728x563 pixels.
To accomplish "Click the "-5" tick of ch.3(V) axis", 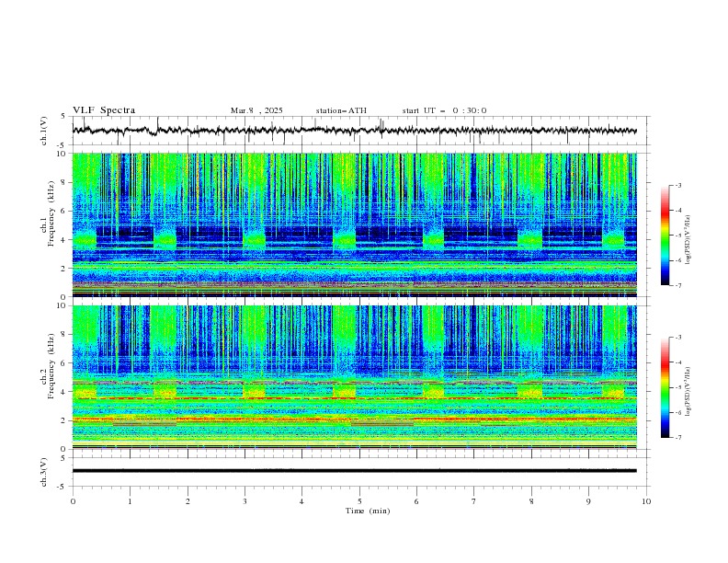I will click(63, 487).
